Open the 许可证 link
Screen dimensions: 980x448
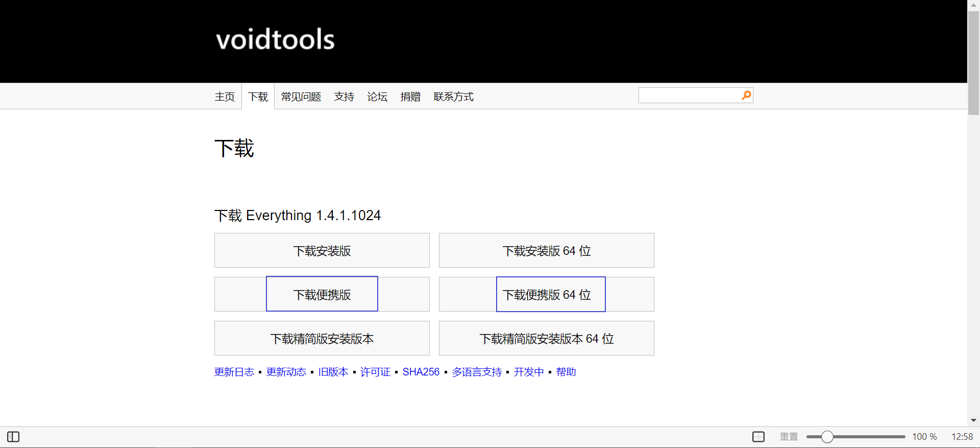coord(375,372)
